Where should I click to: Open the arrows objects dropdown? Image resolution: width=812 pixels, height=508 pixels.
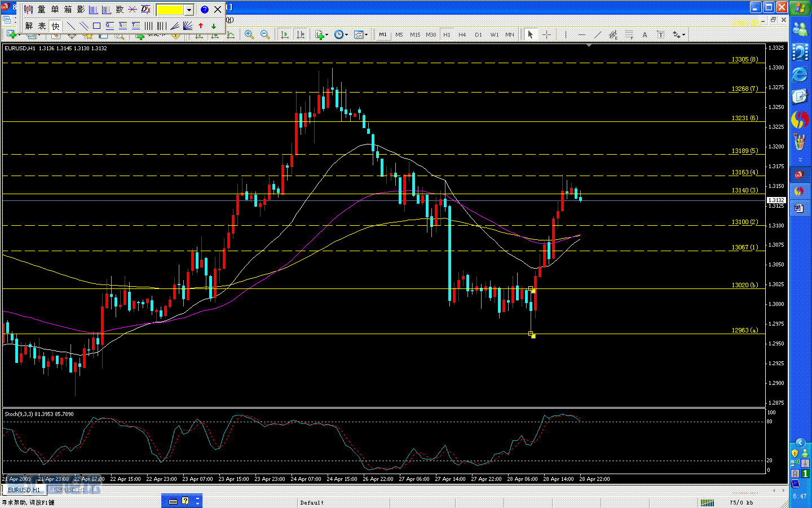pyautogui.click(x=679, y=34)
